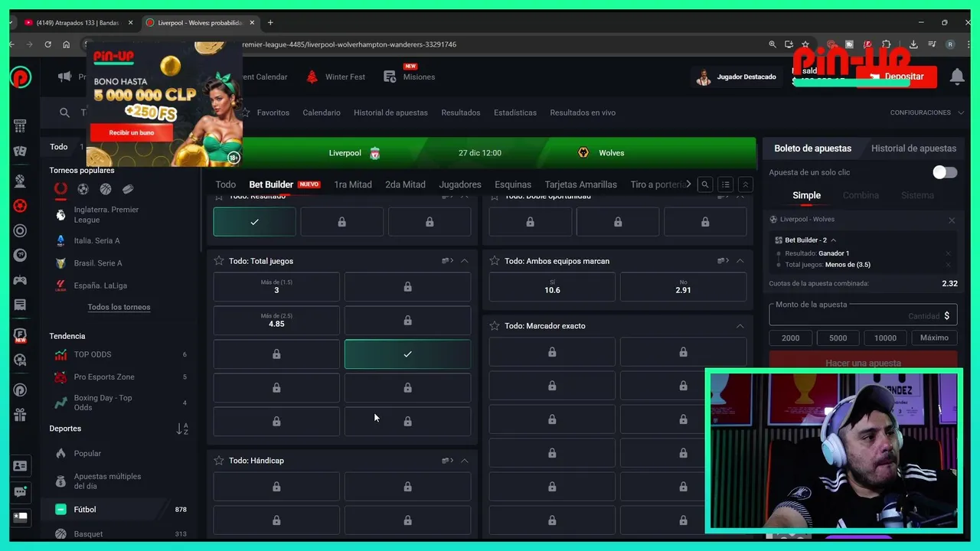Remove Liverpool - Wolves from bet slip
The height and width of the screenshot is (551, 980).
[x=952, y=220]
